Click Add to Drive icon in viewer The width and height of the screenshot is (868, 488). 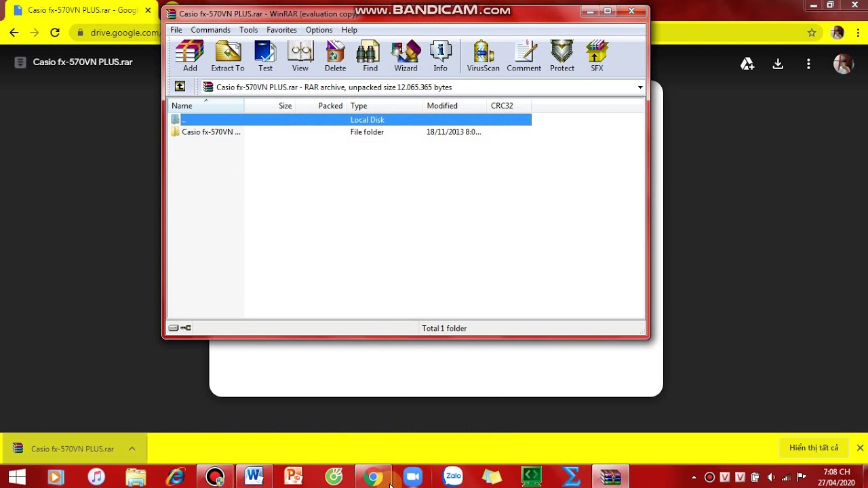[x=747, y=64]
